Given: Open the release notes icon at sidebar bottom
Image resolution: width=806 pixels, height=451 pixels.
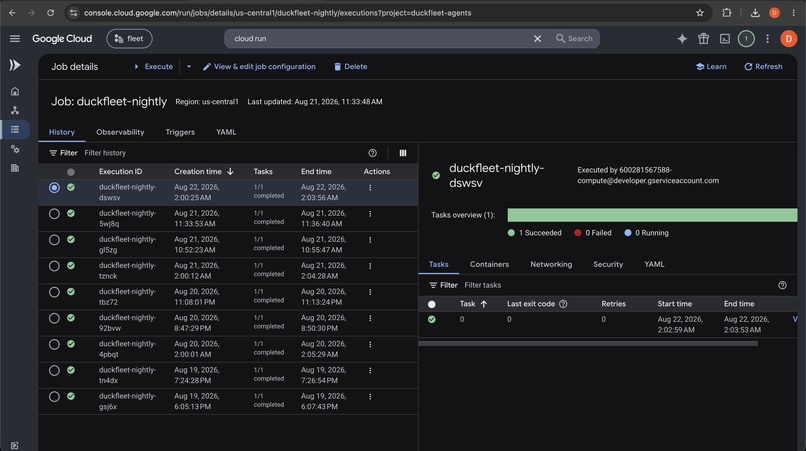Looking at the screenshot, I should pyautogui.click(x=14, y=445).
